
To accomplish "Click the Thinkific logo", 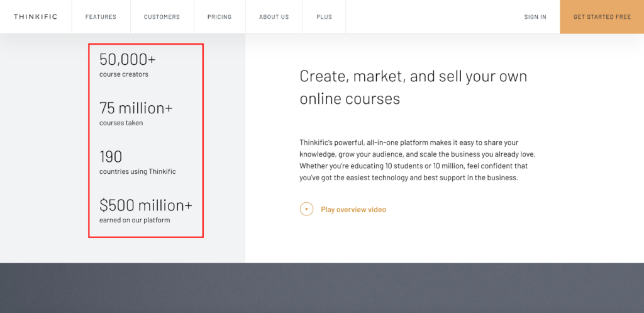I will click(35, 17).
